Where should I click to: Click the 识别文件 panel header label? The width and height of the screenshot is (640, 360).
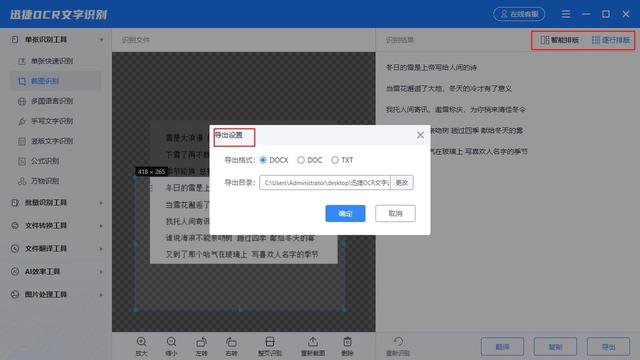(136, 40)
